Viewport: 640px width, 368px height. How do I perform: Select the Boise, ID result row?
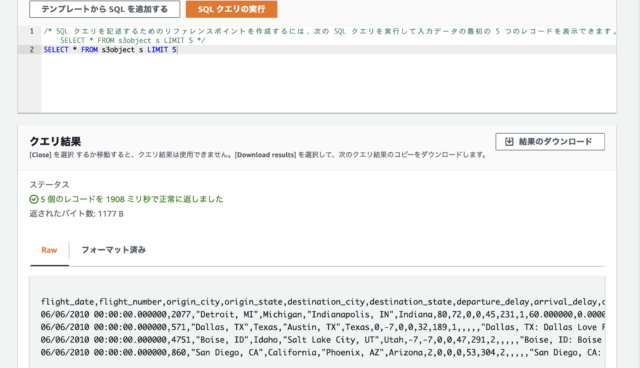pos(323,339)
